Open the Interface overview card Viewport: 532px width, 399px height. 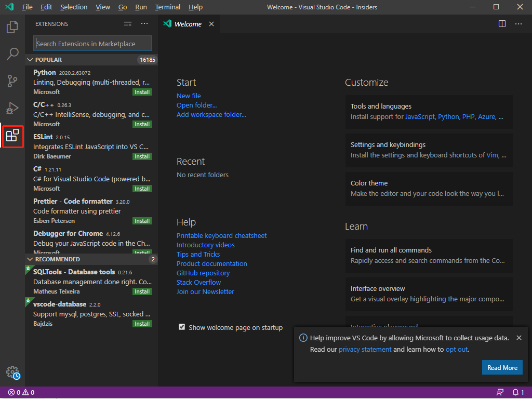(429, 294)
